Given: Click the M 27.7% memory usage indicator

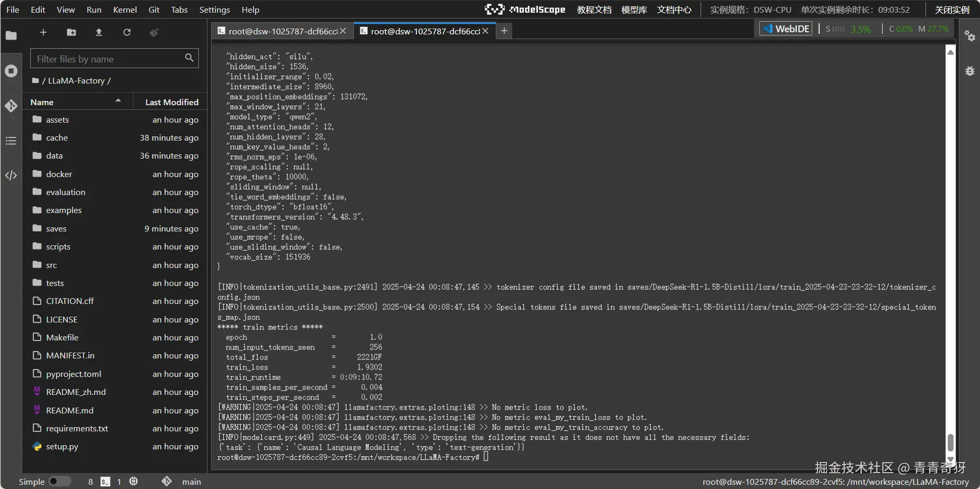Looking at the screenshot, I should click(933, 29).
